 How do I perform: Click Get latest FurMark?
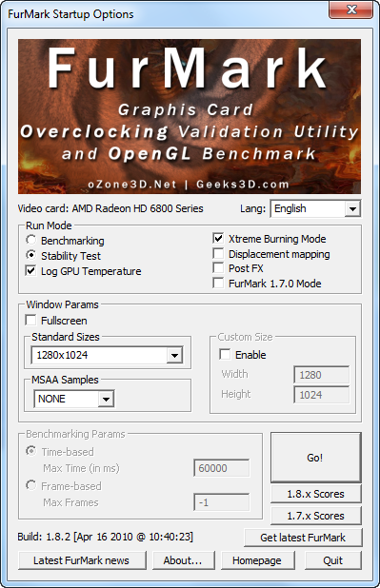[x=303, y=538]
